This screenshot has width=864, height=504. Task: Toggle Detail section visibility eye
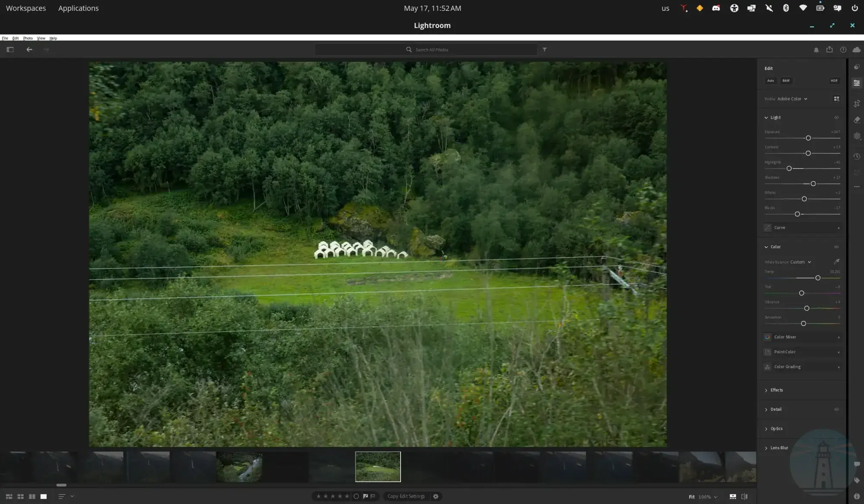tap(836, 409)
